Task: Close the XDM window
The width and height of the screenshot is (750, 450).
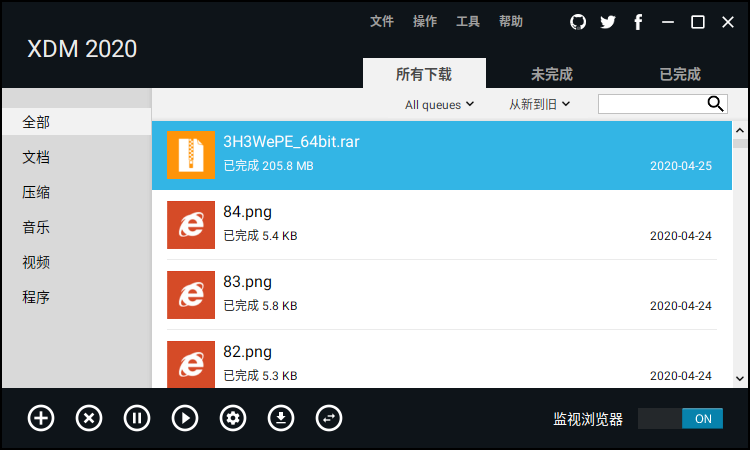Action: 728,22
